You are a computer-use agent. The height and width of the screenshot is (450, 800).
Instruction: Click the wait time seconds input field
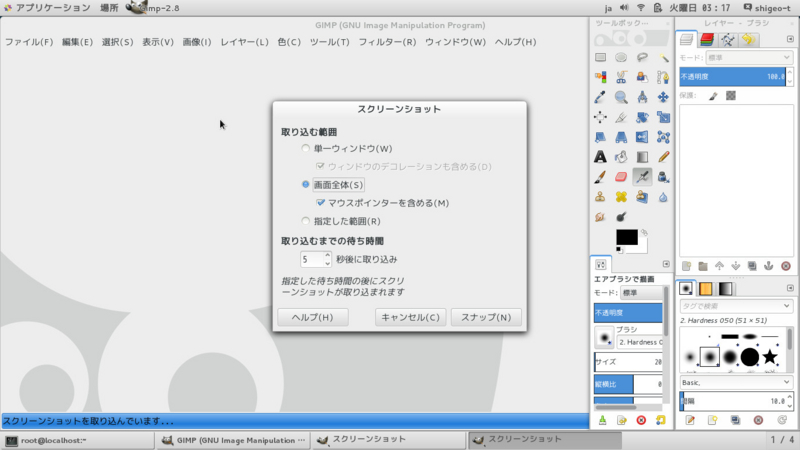[x=312, y=259]
